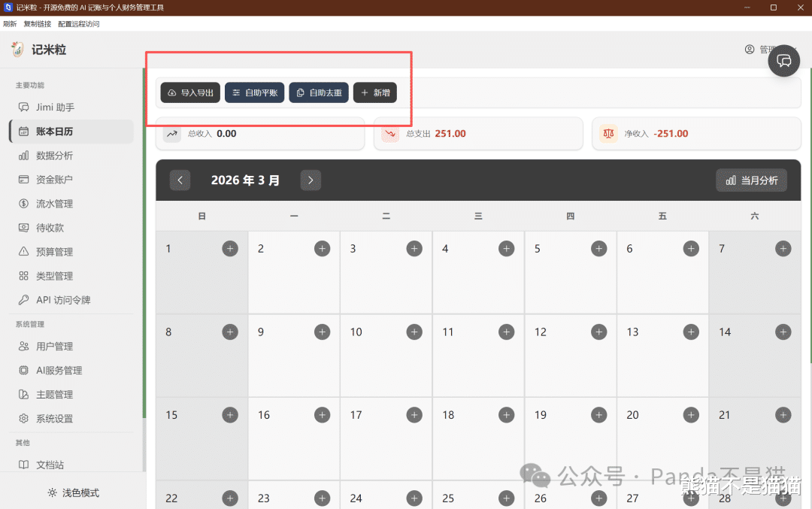Open AI服务管理 page
Screen dimensions: 812x509
click(x=71, y=370)
